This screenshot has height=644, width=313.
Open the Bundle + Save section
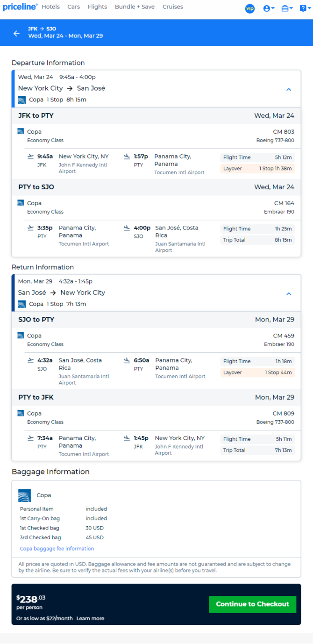click(135, 7)
